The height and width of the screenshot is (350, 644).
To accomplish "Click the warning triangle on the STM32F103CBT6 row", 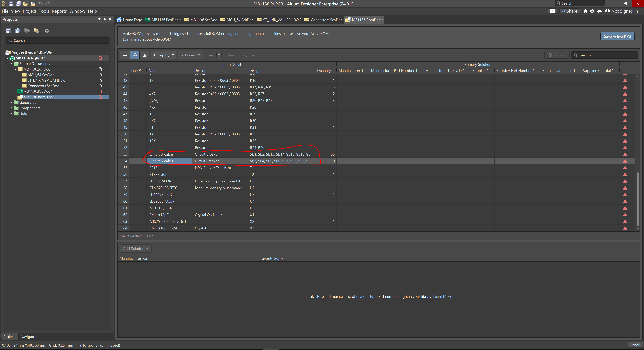I will pos(625,188).
